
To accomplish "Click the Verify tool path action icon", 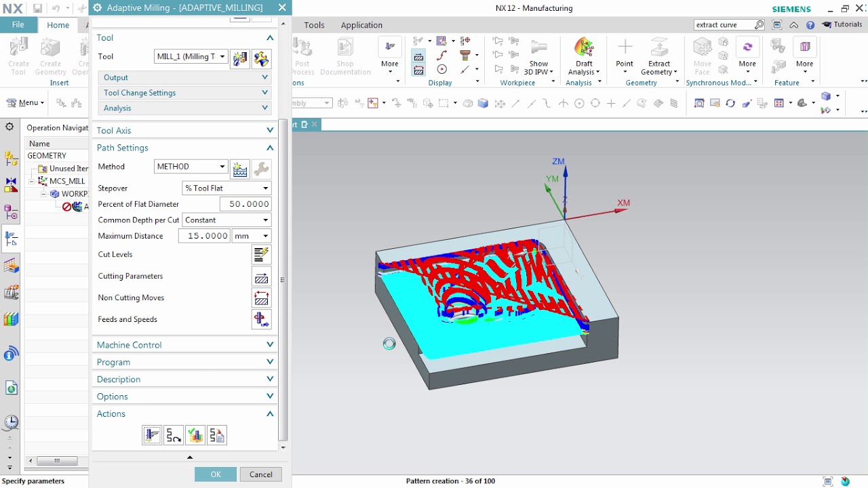I will click(x=195, y=435).
